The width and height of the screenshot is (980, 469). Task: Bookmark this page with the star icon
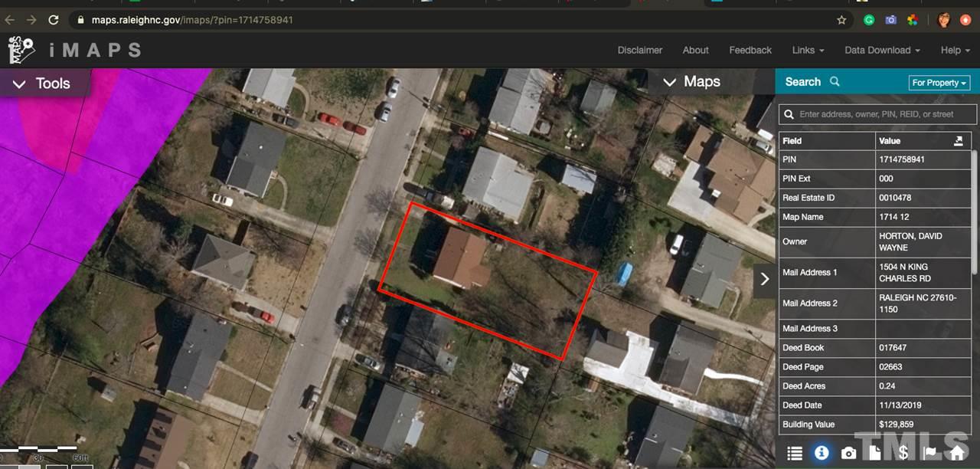841,20
